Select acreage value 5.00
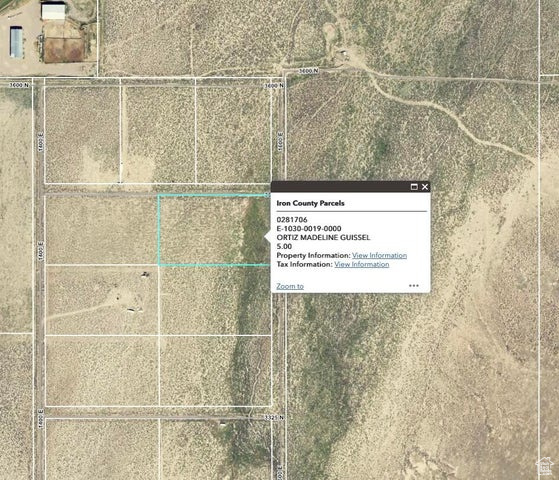 tap(284, 246)
